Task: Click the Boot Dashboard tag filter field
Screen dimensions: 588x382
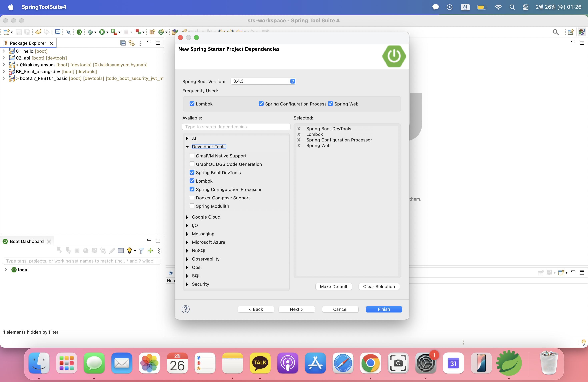Action: [82, 261]
